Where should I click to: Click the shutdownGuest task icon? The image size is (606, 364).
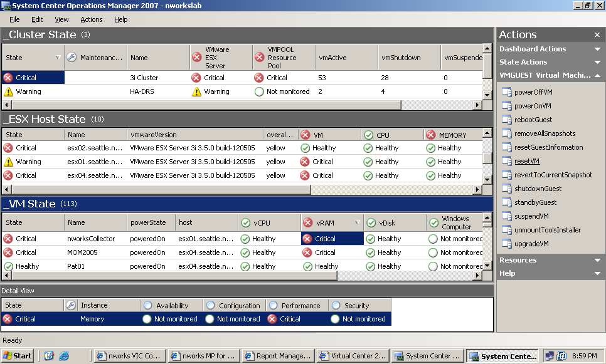(506, 189)
